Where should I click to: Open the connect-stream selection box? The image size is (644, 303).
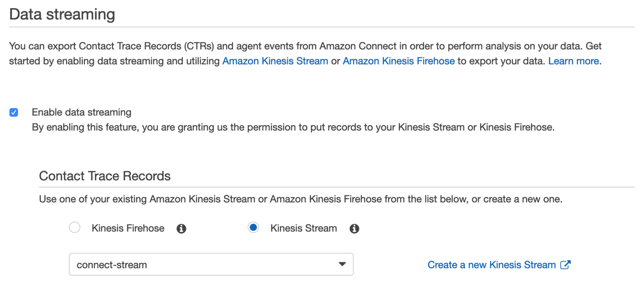(x=211, y=264)
